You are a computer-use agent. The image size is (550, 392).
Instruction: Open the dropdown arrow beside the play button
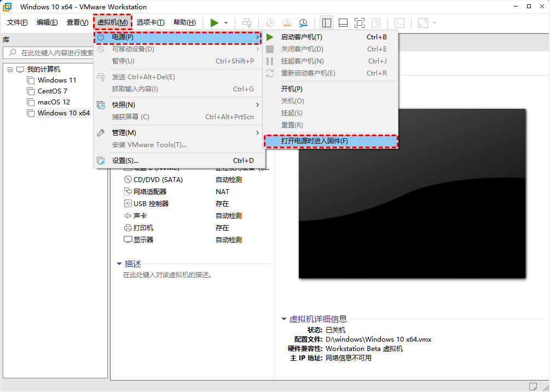[x=226, y=23]
